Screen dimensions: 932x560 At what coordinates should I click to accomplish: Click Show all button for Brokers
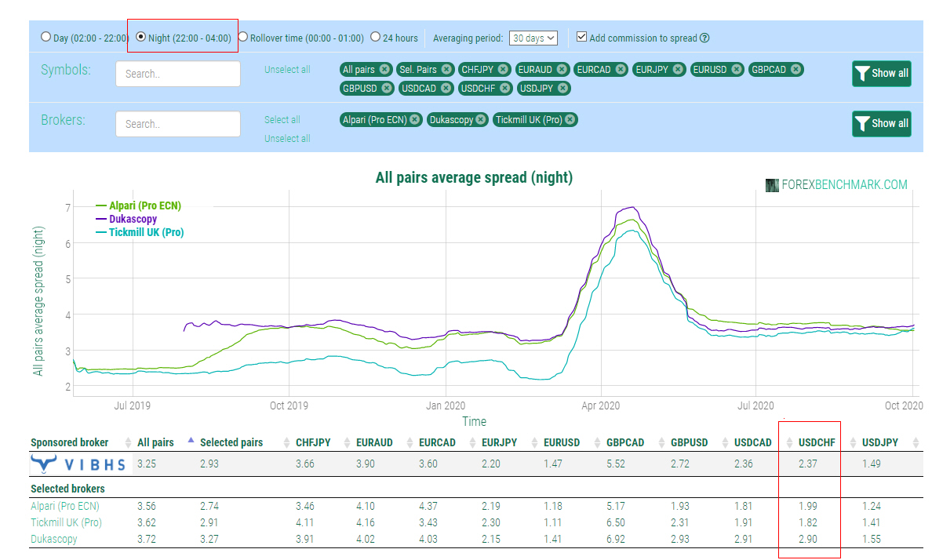point(882,124)
